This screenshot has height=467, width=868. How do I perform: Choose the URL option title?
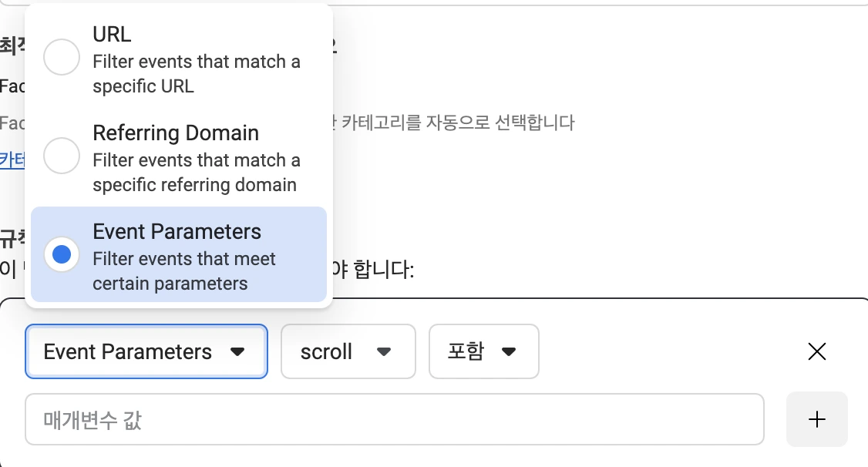pyautogui.click(x=112, y=35)
